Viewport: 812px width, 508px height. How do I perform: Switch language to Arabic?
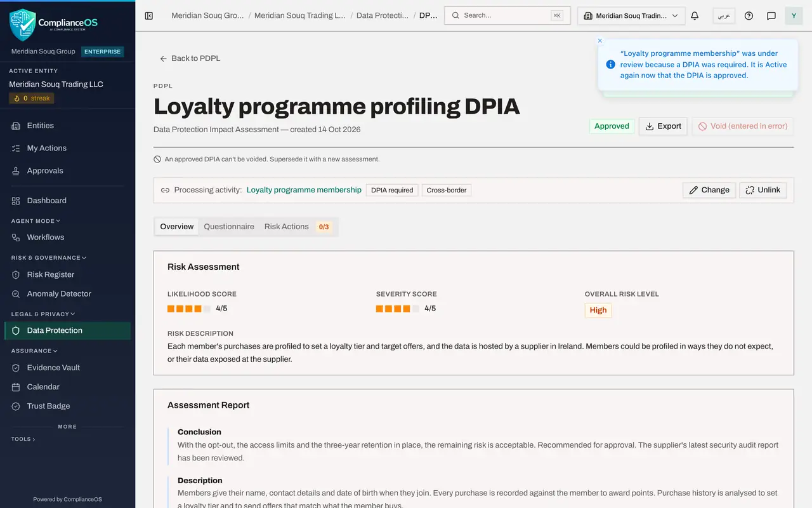724,16
